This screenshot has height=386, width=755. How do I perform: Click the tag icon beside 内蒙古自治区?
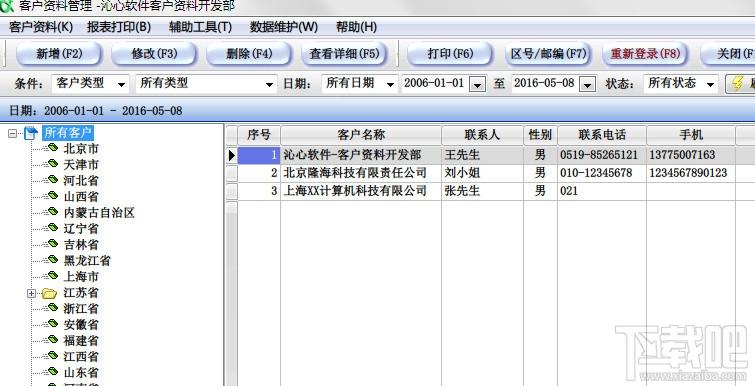(52, 212)
